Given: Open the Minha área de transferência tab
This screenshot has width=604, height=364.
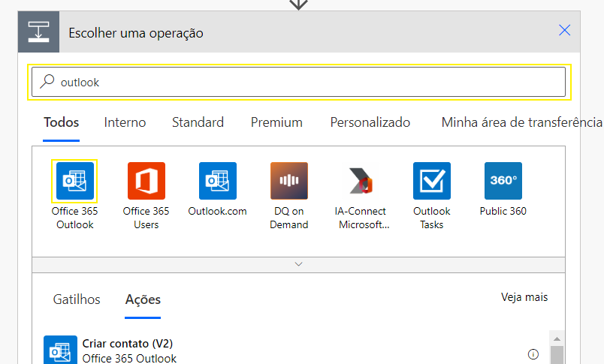Looking at the screenshot, I should click(x=521, y=122).
